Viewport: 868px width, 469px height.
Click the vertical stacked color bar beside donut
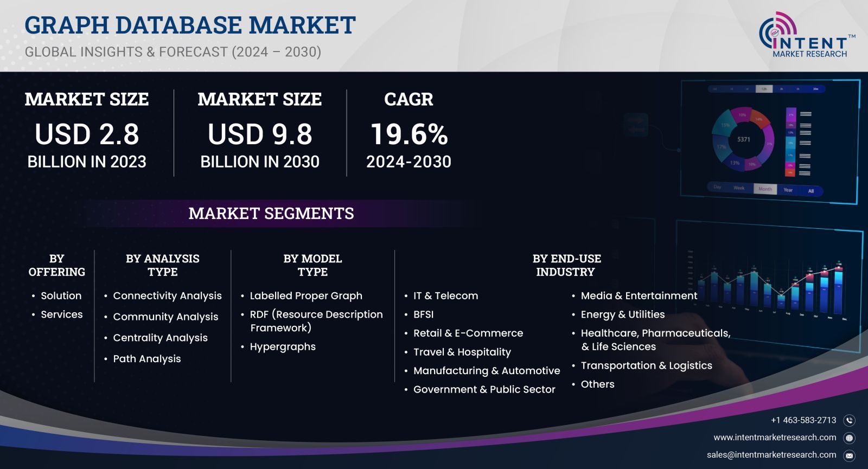tap(790, 142)
